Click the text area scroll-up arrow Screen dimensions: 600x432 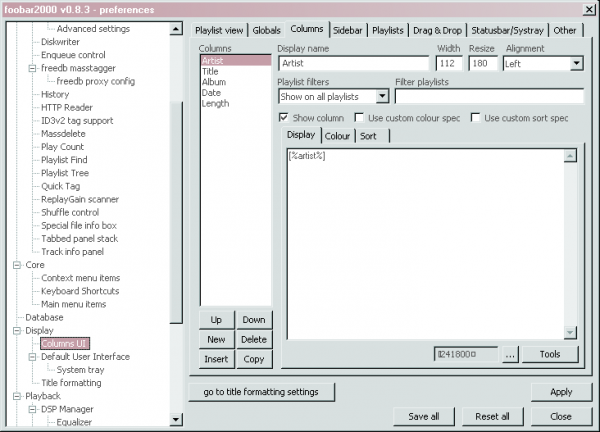pos(571,153)
